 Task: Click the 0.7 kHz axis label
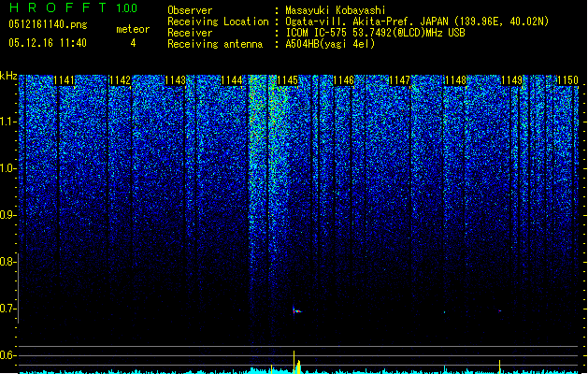(8, 309)
